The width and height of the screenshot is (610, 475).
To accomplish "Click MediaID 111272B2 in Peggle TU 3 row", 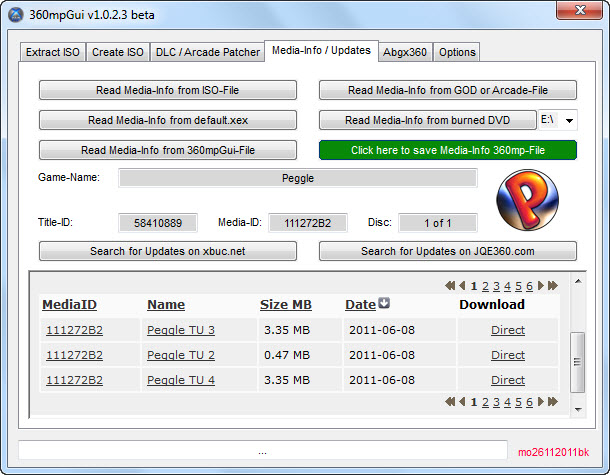I will [74, 330].
